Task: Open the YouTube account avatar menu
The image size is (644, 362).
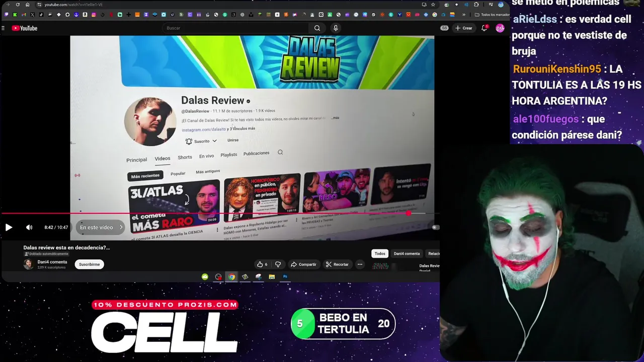Action: (500, 28)
